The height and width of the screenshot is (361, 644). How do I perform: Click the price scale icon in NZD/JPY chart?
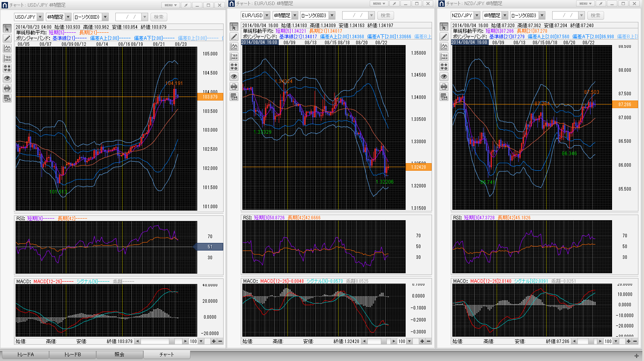tap(444, 57)
